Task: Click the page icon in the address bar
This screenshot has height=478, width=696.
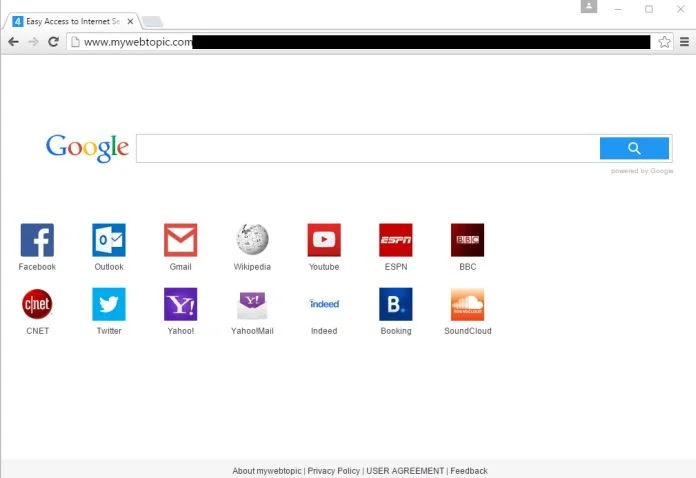Action: coord(75,42)
